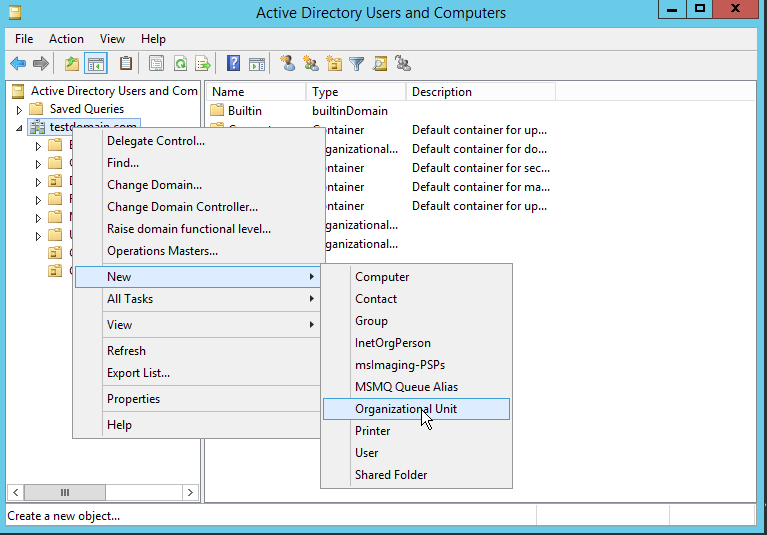Select User in the New submenu

pyautogui.click(x=367, y=453)
